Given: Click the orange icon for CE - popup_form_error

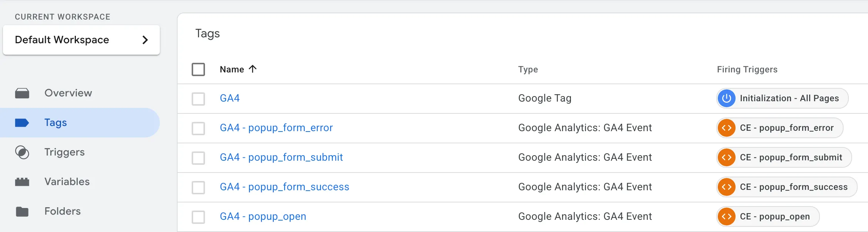Looking at the screenshot, I should 727,128.
